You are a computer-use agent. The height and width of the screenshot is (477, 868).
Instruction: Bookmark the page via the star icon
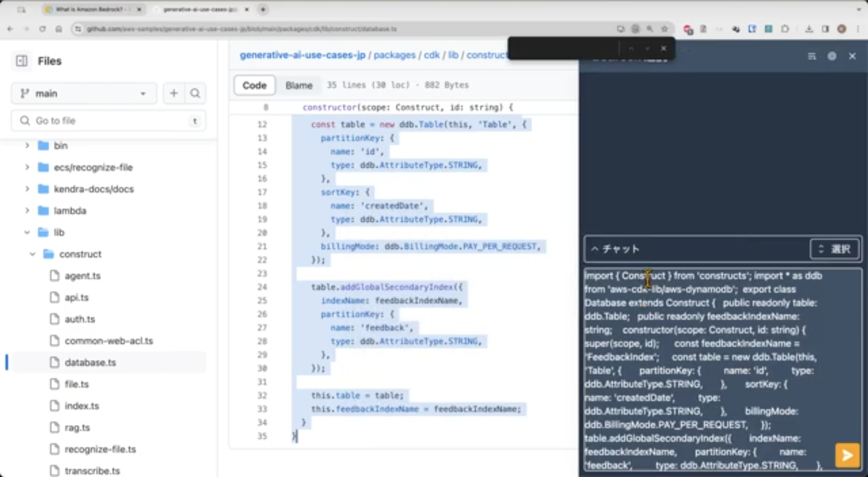click(x=664, y=29)
